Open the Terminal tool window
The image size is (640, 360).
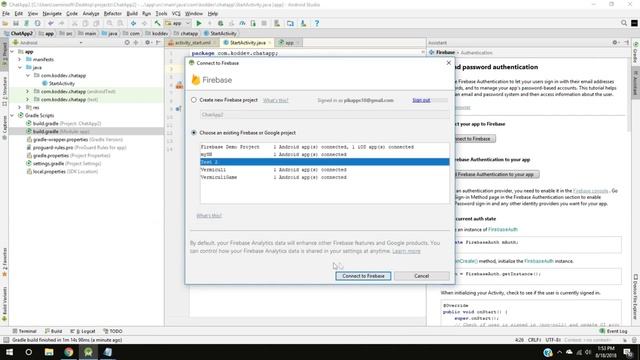pos(24,331)
